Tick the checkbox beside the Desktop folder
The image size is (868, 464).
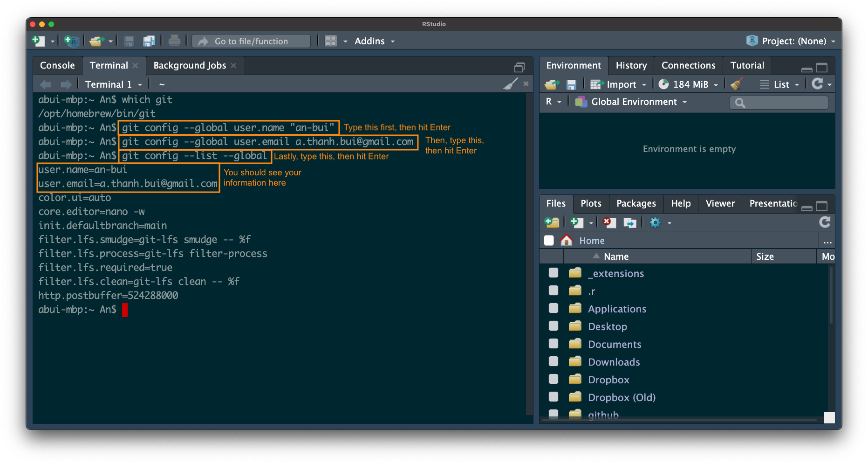click(x=554, y=326)
